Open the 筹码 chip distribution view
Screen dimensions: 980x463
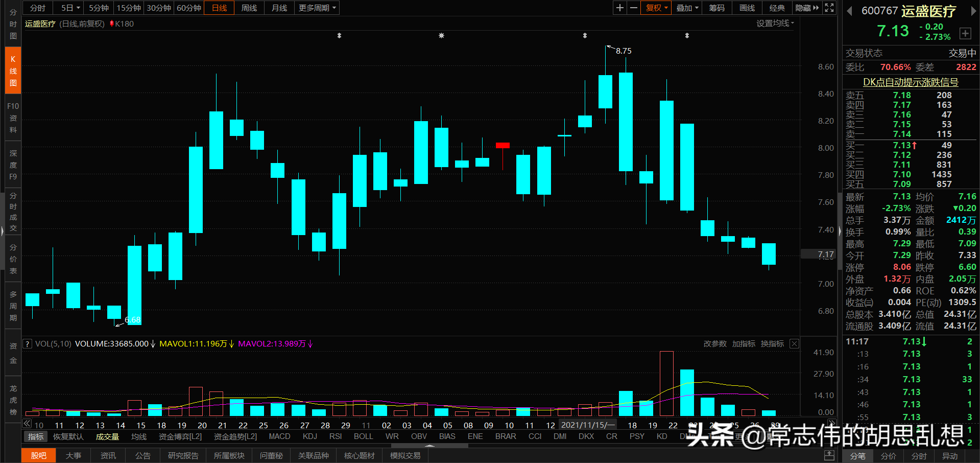pos(716,8)
